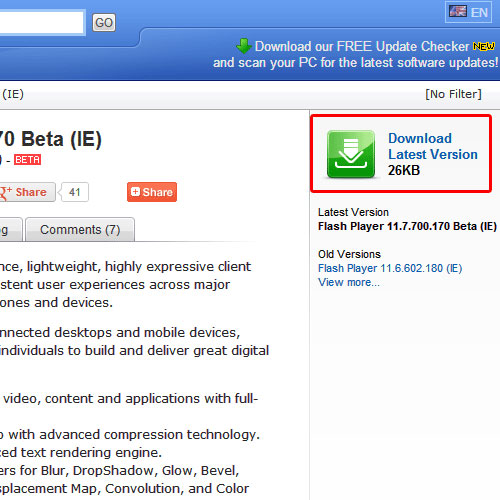This screenshot has height=500, width=500.
Task: Click the scan your PC banner text
Action: pyautogui.click(x=356, y=63)
